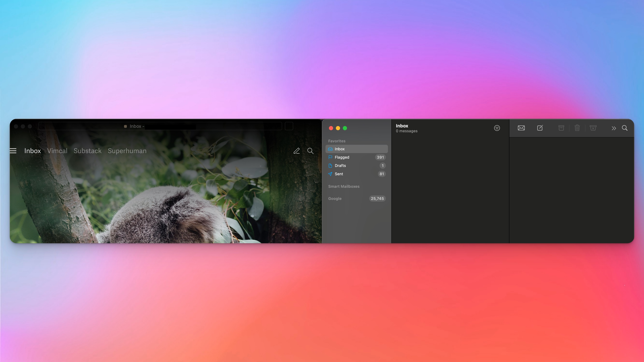The width and height of the screenshot is (644, 362).
Task: Mark mail as junk with the junk icon
Action: point(593,128)
